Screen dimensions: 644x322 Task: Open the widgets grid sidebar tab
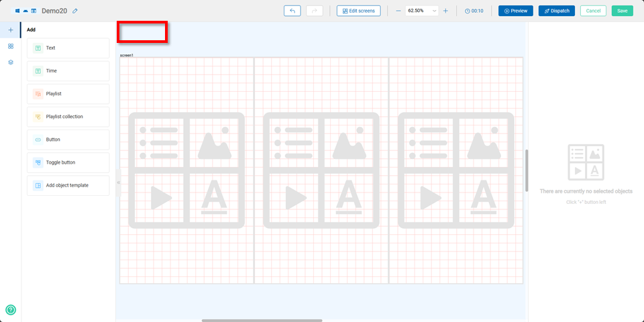[11, 46]
